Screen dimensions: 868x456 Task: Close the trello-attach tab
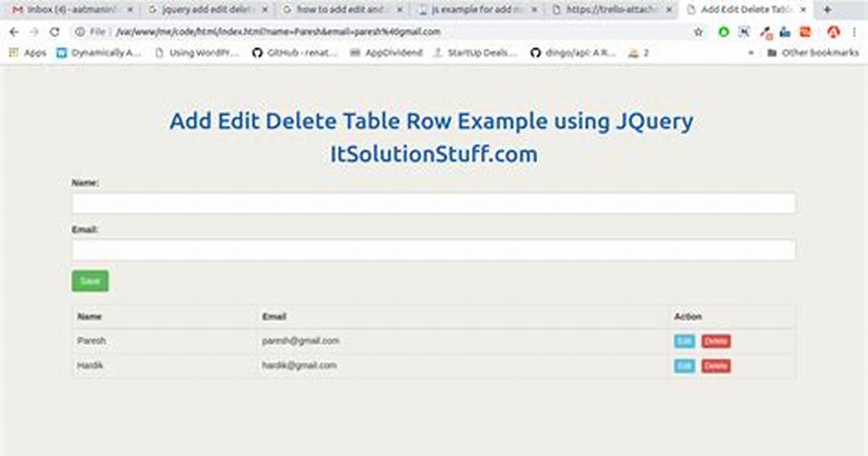668,9
